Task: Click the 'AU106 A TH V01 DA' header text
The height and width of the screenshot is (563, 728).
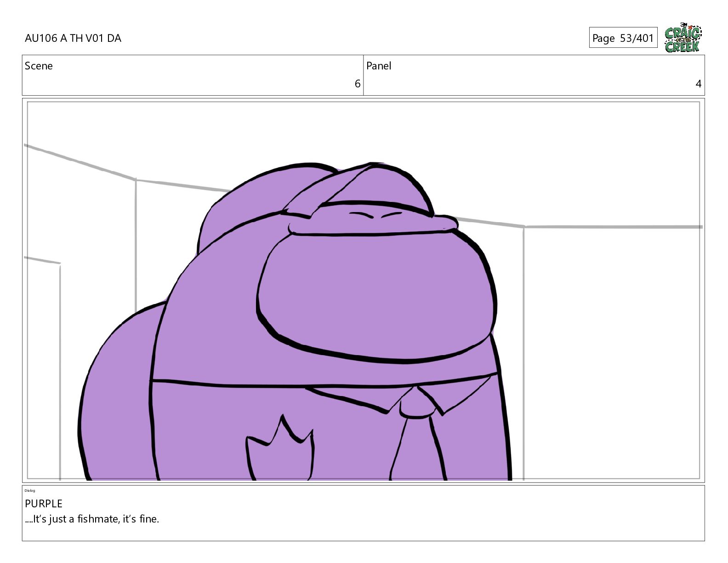Action: pyautogui.click(x=73, y=38)
